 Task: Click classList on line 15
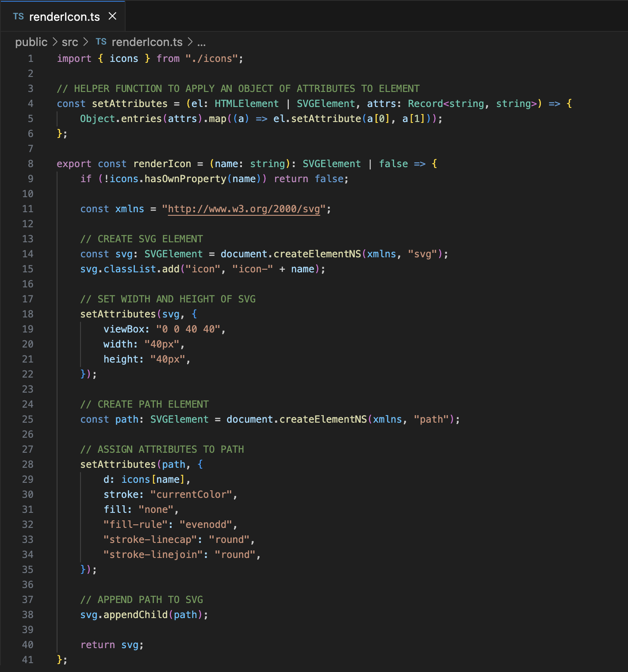point(130,269)
